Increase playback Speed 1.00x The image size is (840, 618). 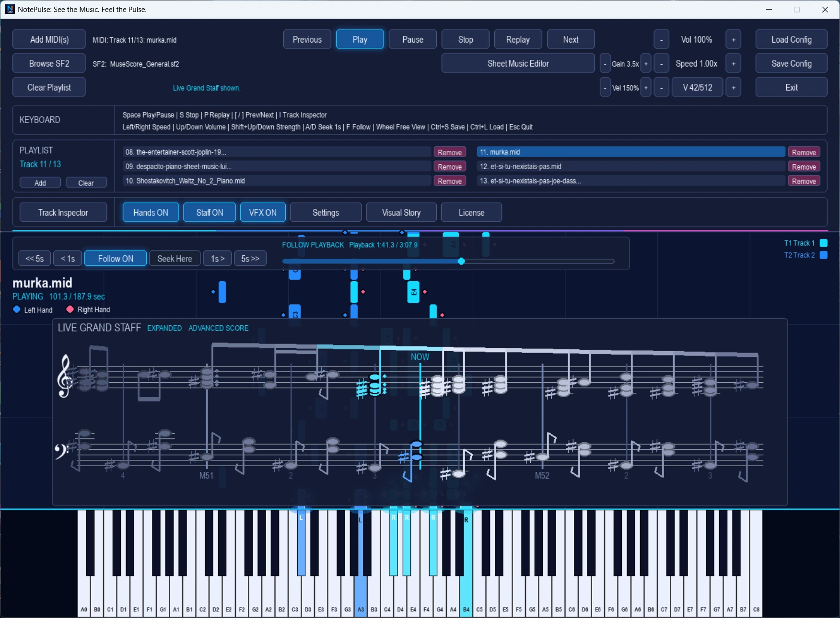coord(734,63)
